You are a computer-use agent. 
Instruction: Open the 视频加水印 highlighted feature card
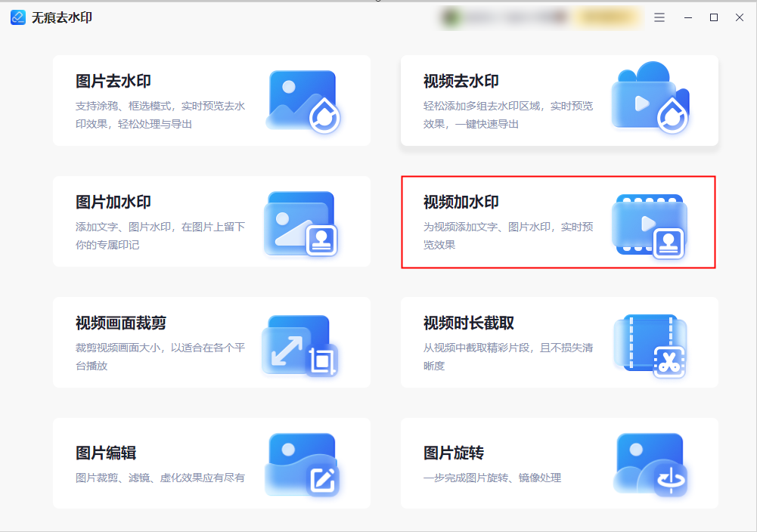tap(560, 221)
